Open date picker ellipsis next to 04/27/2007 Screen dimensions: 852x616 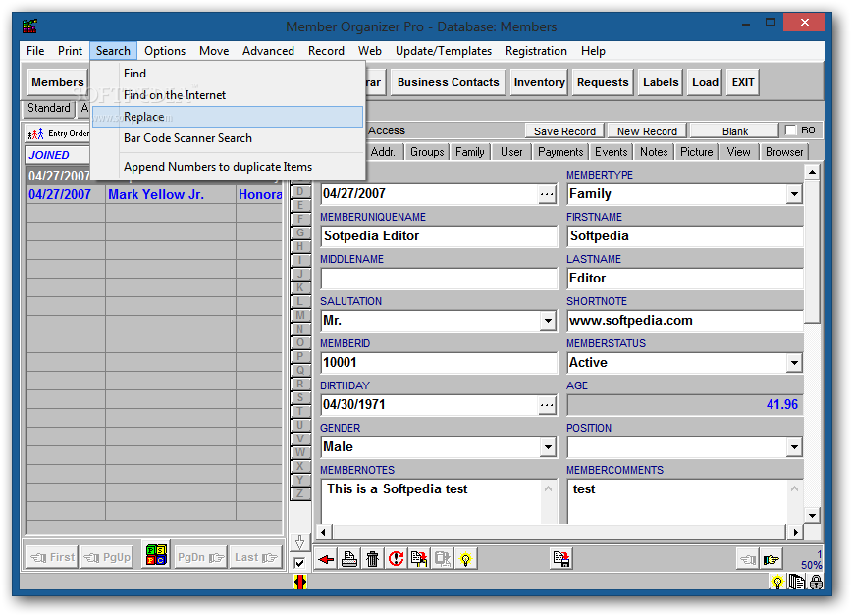[x=547, y=194]
